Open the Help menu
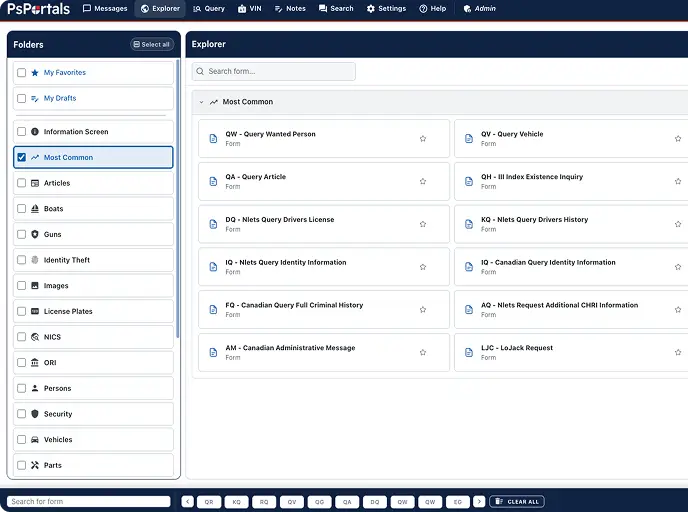 (433, 8)
